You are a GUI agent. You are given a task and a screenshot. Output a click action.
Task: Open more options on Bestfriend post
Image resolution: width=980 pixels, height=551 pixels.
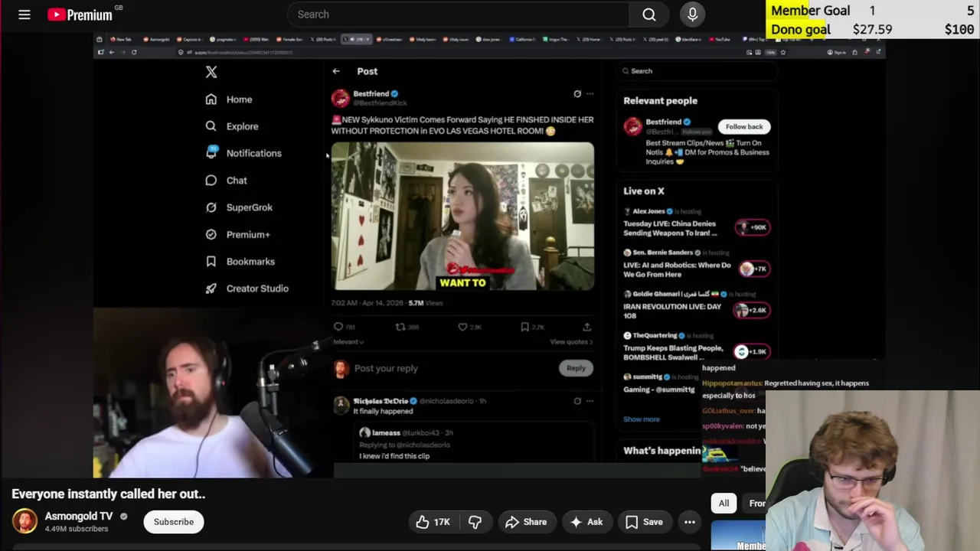(590, 94)
